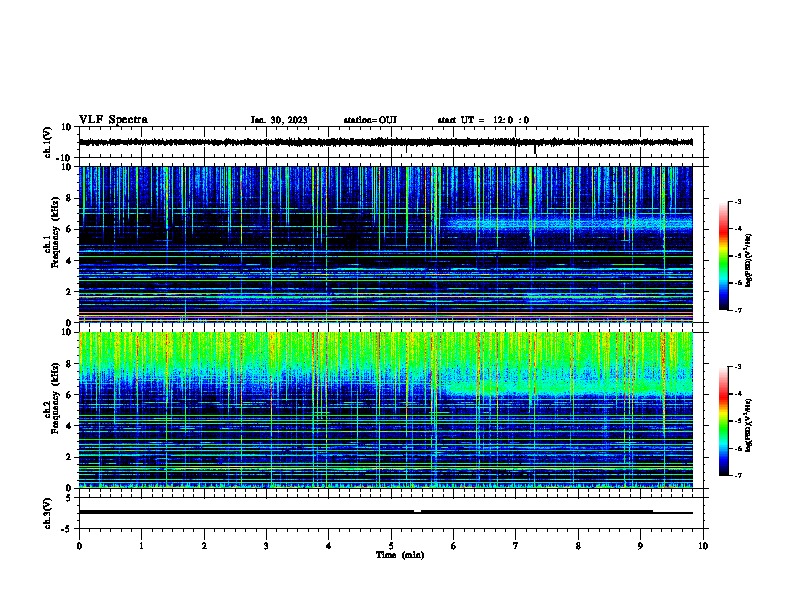
Task: Click the "4" kHz tick on ch.2 frequency axis
Action: [70, 426]
